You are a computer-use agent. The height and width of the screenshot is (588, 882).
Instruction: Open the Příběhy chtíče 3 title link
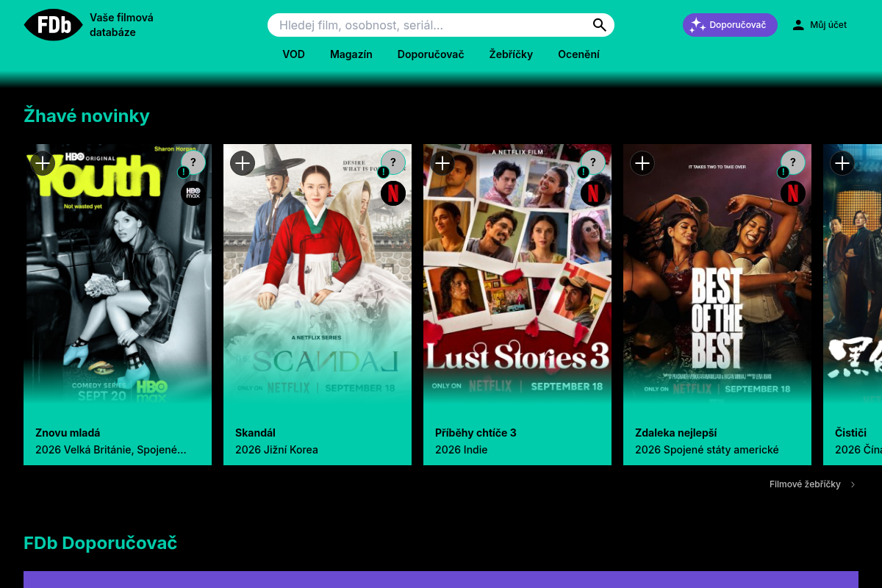point(476,433)
